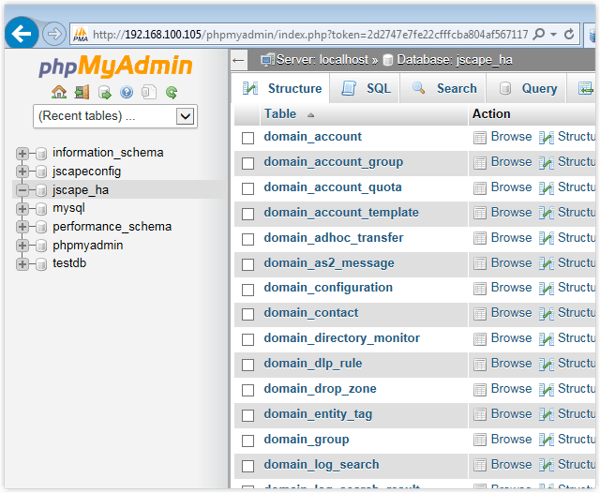Collapse the jscape_ha database node
The image size is (600, 493).
(22, 190)
